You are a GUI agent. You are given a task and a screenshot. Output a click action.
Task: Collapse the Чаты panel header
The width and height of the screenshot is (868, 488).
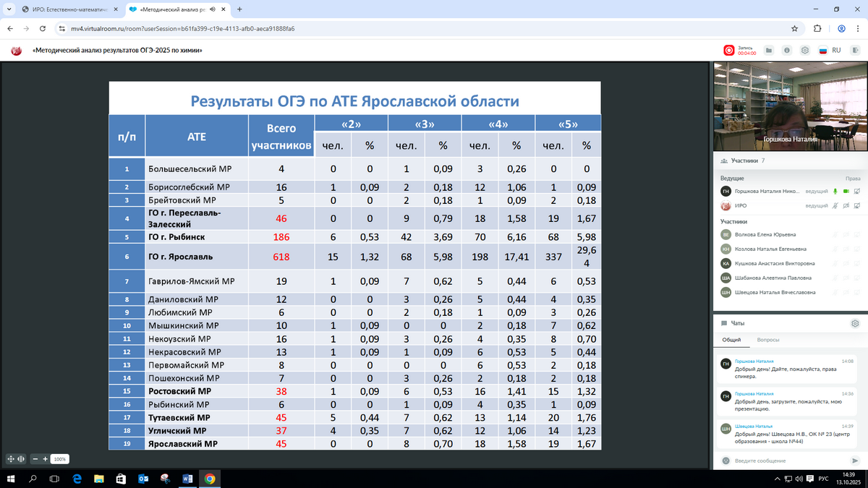click(x=737, y=323)
